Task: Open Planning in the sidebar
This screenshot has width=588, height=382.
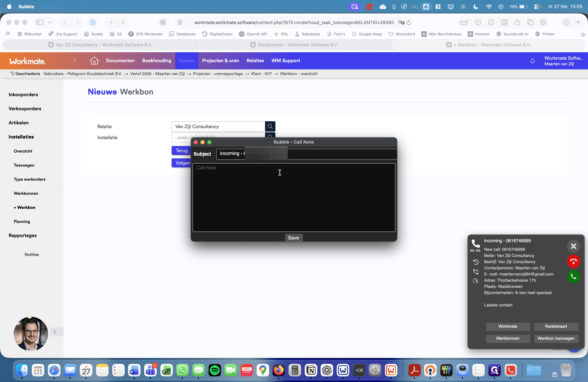Action: pyautogui.click(x=22, y=221)
